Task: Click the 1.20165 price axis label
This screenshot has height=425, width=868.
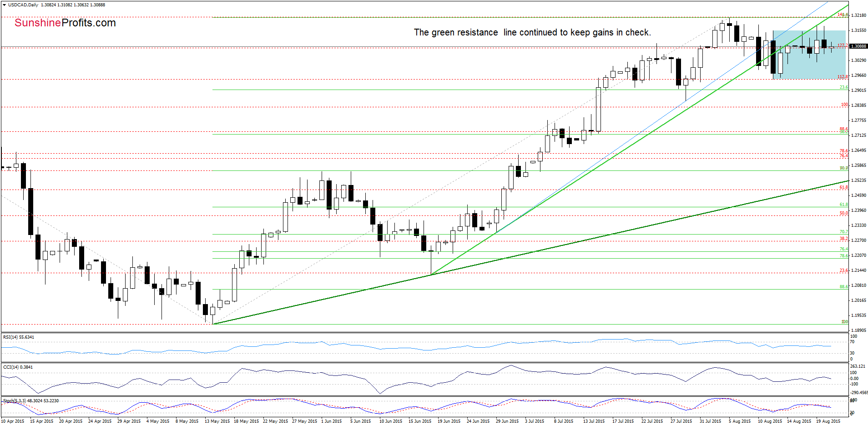Action: tap(858, 300)
